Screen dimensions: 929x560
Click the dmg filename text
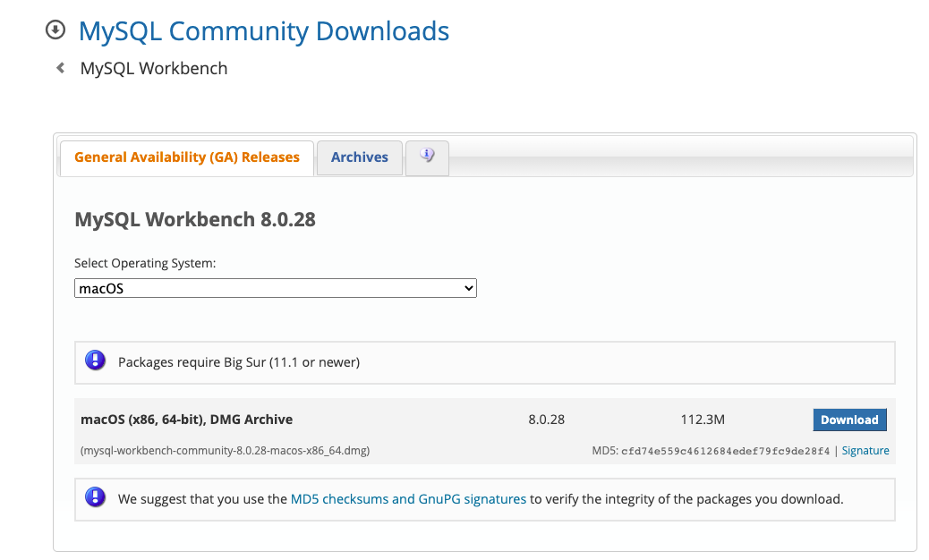pos(226,451)
